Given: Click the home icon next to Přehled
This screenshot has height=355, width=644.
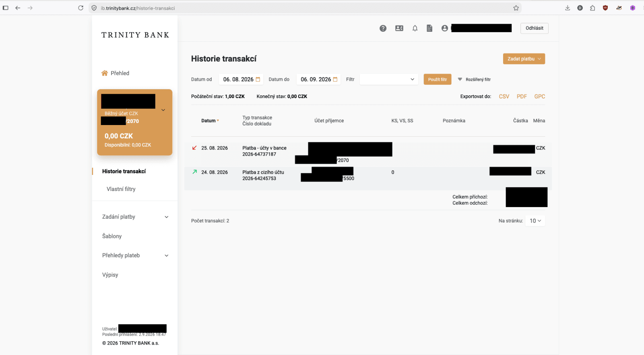Looking at the screenshot, I should click(x=105, y=73).
